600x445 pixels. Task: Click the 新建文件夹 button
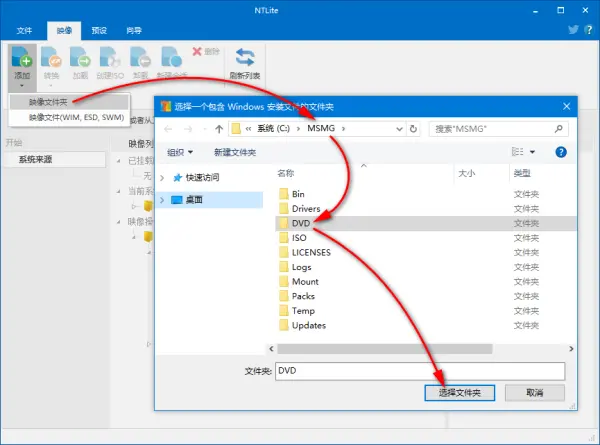[235, 152]
